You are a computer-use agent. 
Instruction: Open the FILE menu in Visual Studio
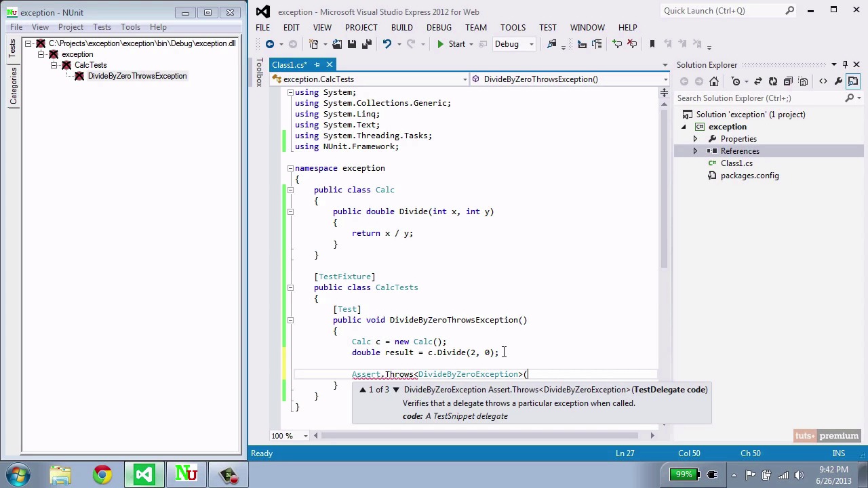click(x=262, y=27)
